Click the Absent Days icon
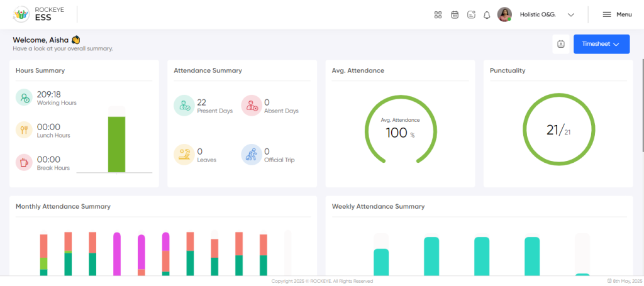644x286 pixels. click(252, 106)
